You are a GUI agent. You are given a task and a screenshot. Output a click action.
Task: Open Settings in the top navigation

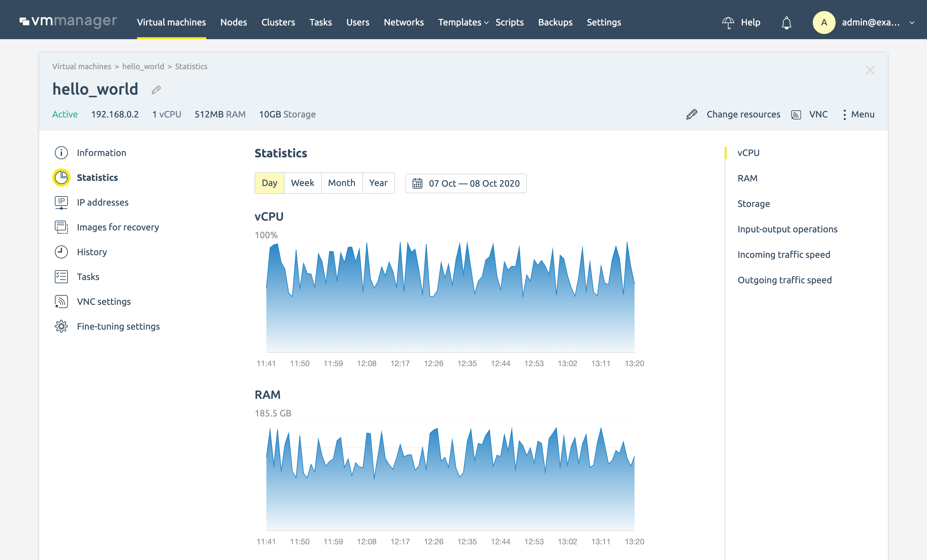point(604,22)
